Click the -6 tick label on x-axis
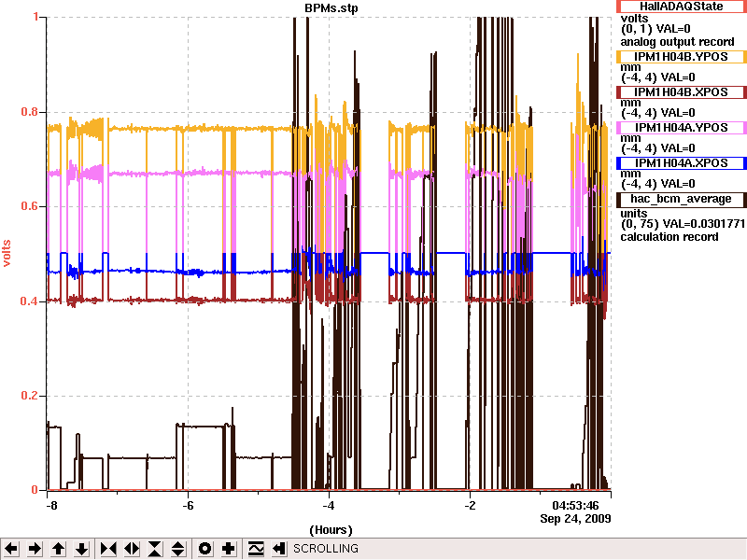 pyautogui.click(x=189, y=505)
